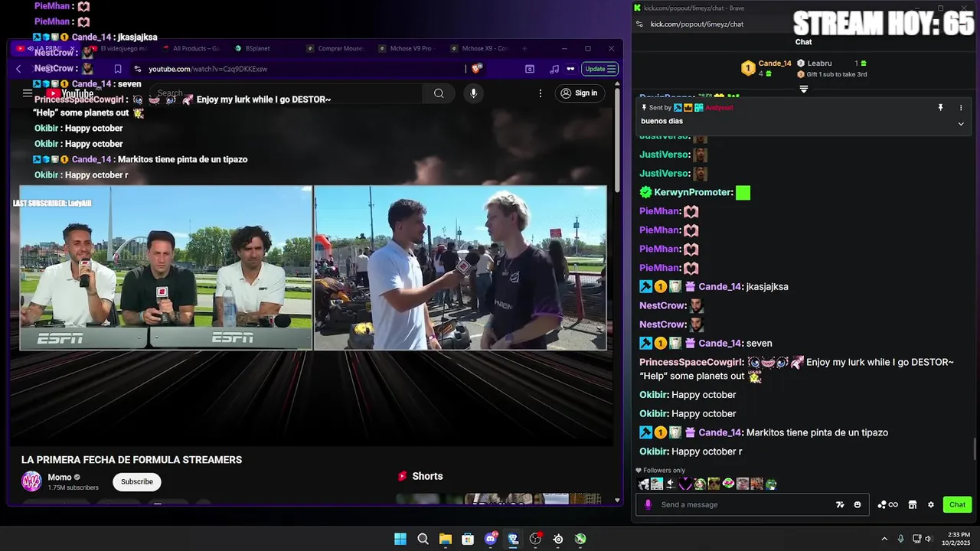Click Cande_14 leaderboard first place entry
Image resolution: width=980 pixels, height=551 pixels.
[x=766, y=68]
